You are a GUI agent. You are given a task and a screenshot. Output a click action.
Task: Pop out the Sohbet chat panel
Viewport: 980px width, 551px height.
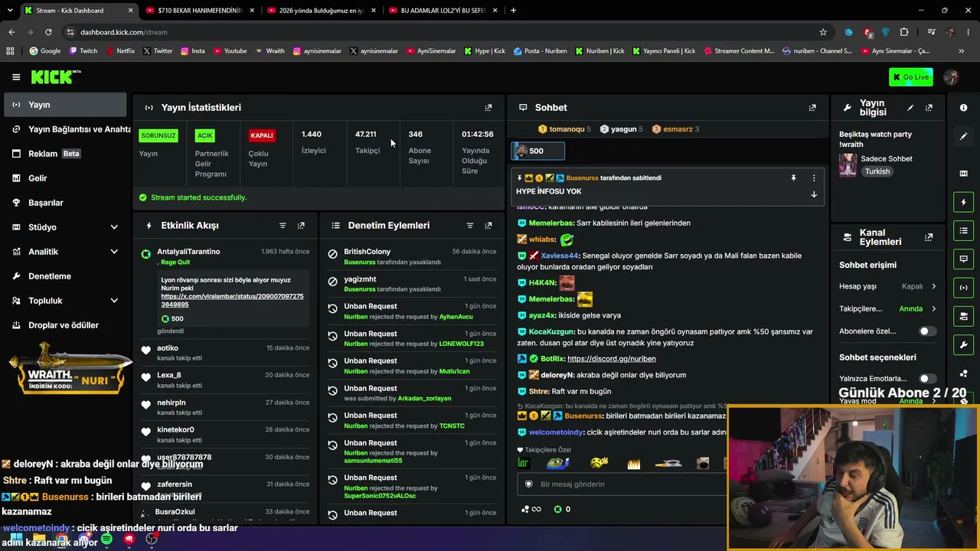click(x=812, y=108)
